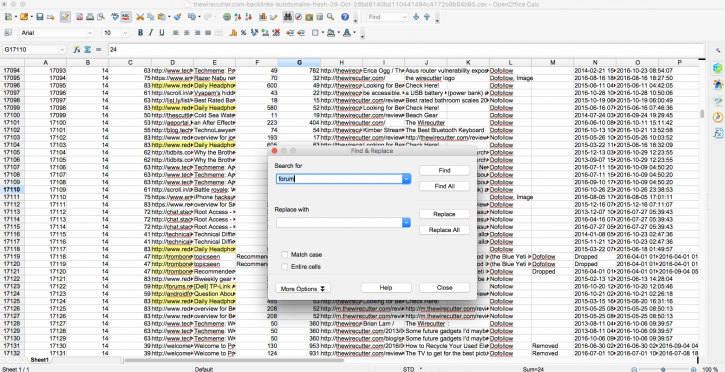
Task: Open the Gallery icon in toolbar
Action: 309,17
